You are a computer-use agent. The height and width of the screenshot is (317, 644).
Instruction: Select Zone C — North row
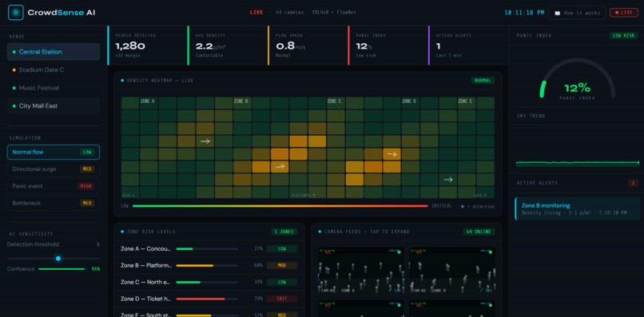(x=209, y=282)
